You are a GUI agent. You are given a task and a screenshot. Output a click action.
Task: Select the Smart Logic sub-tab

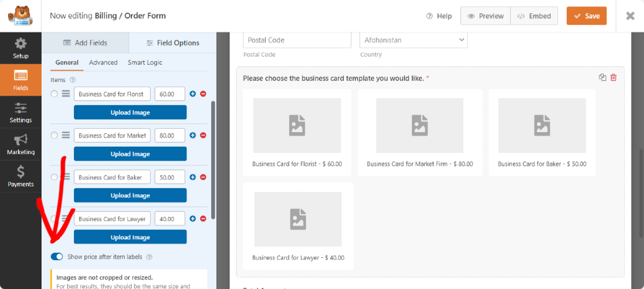click(145, 62)
